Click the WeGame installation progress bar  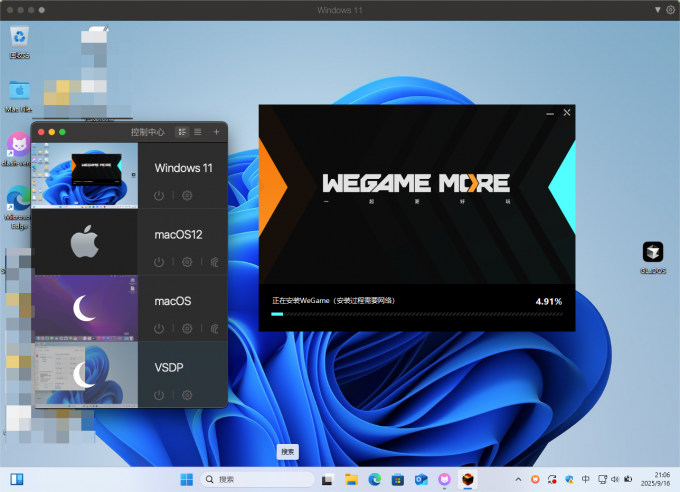pyautogui.click(x=416, y=314)
